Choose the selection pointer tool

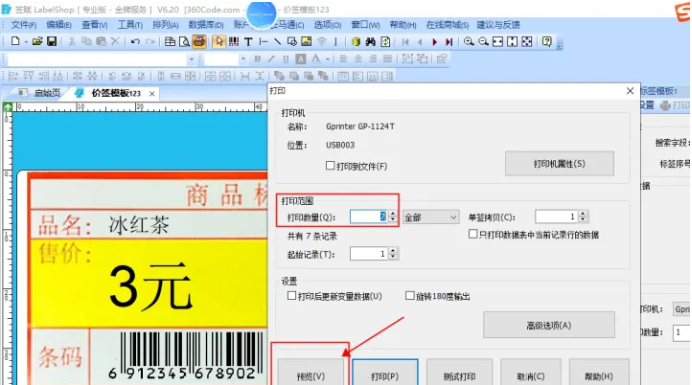[218, 42]
